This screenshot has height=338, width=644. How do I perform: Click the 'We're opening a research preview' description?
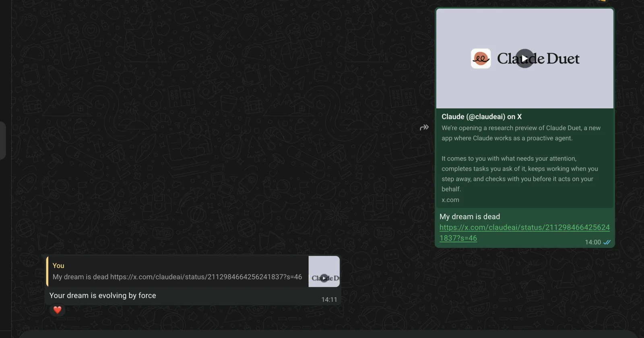click(521, 133)
